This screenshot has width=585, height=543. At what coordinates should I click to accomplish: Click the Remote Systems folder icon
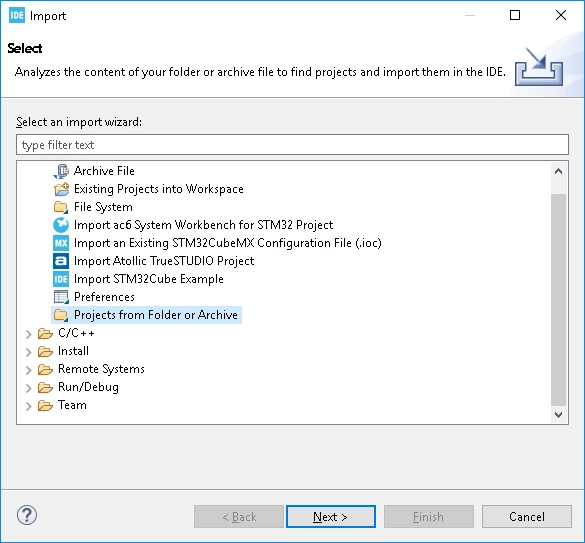[x=45, y=369]
